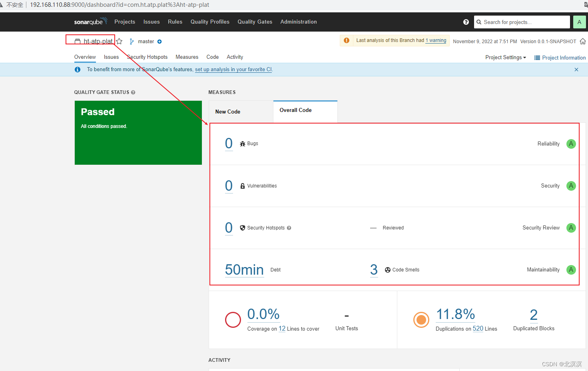Click the Bugs bug icon
The image size is (588, 371).
pos(243,143)
